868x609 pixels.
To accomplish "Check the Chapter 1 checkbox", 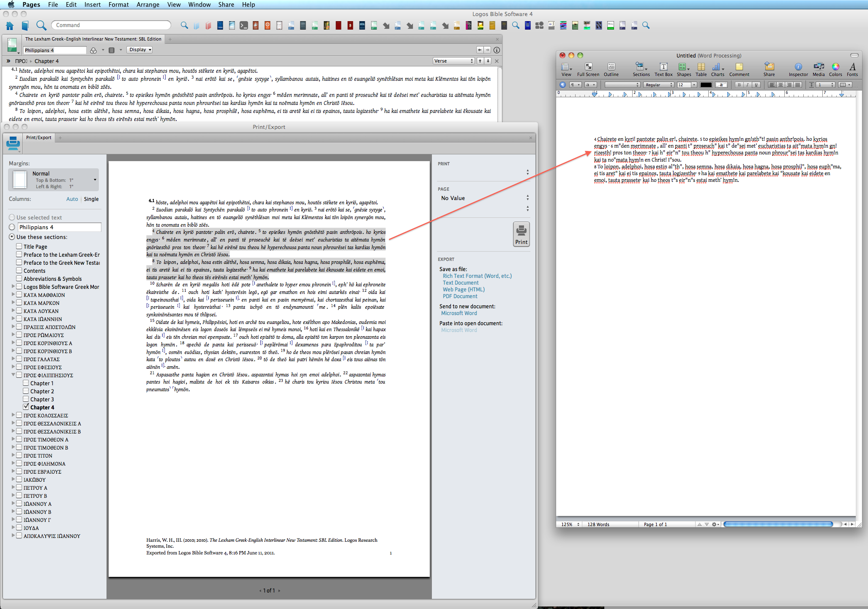I will [26, 383].
